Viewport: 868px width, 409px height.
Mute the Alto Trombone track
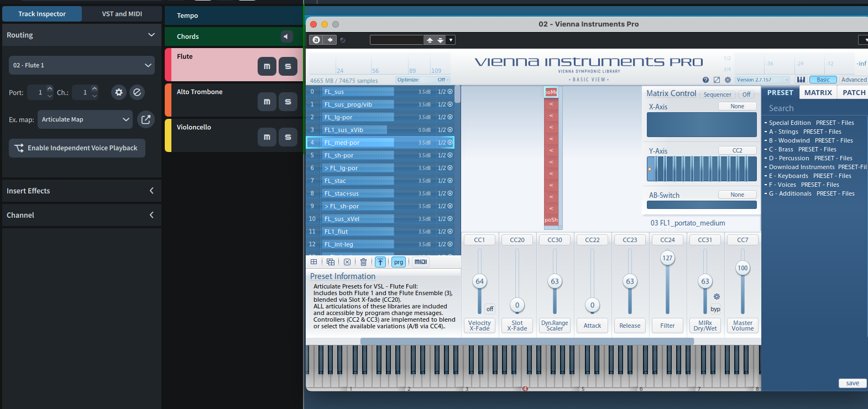[x=267, y=102]
